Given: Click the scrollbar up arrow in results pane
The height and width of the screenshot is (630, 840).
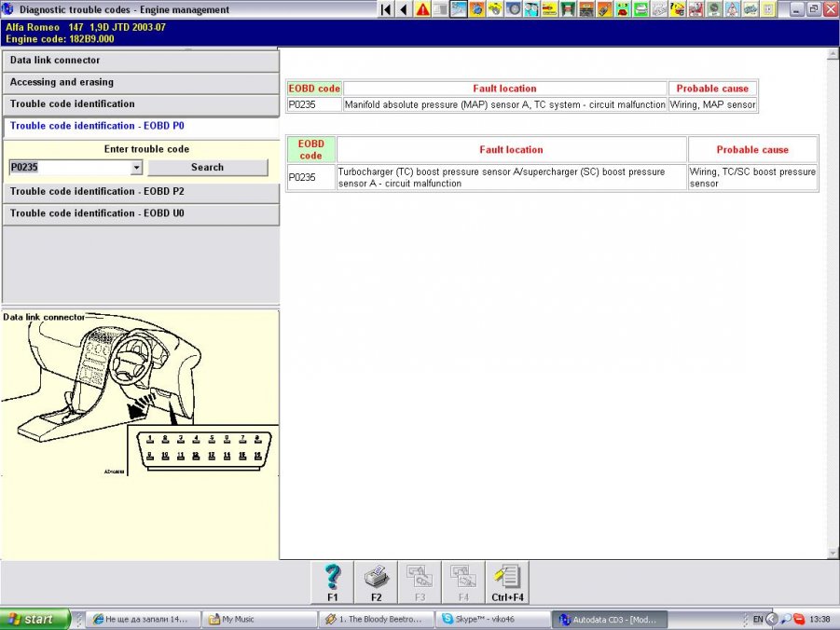Looking at the screenshot, I should [833, 55].
